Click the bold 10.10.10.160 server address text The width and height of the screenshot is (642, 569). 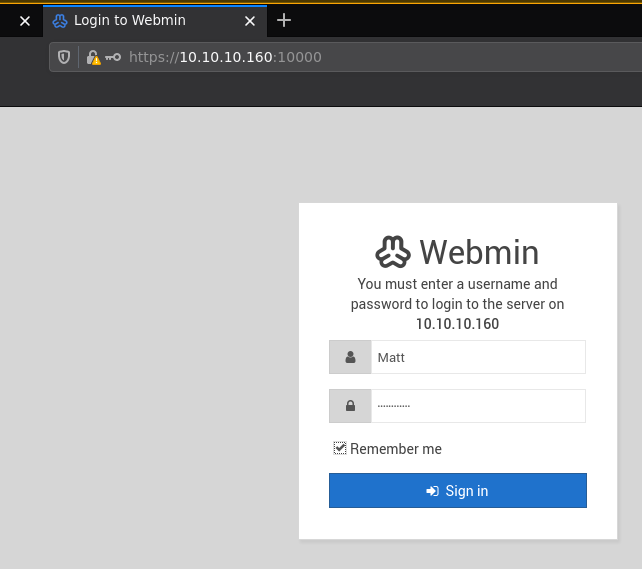pos(457,324)
